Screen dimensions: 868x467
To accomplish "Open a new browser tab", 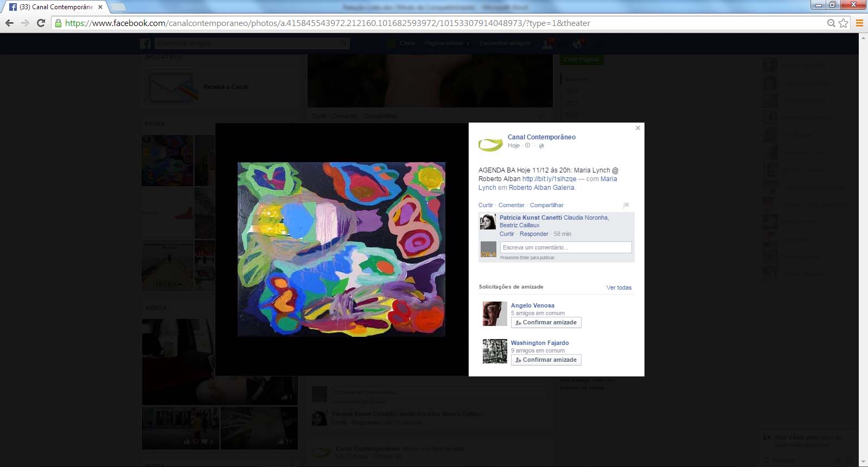I will click(x=118, y=7).
